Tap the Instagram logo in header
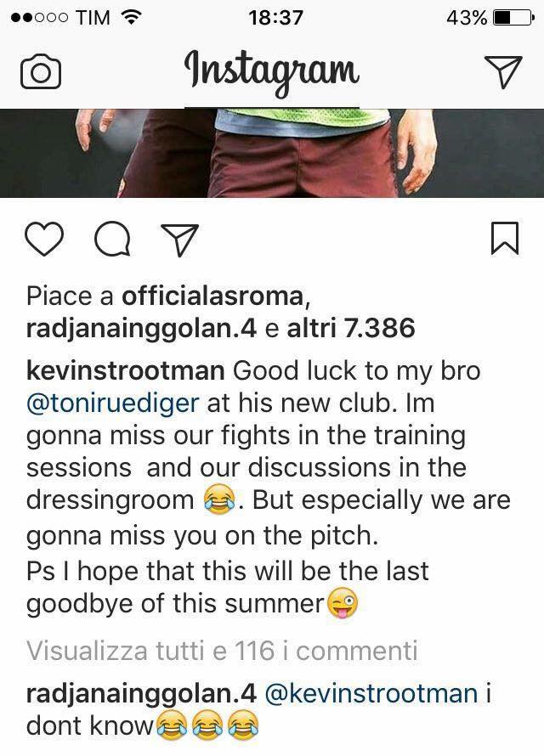The width and height of the screenshot is (544, 756). 272,72
